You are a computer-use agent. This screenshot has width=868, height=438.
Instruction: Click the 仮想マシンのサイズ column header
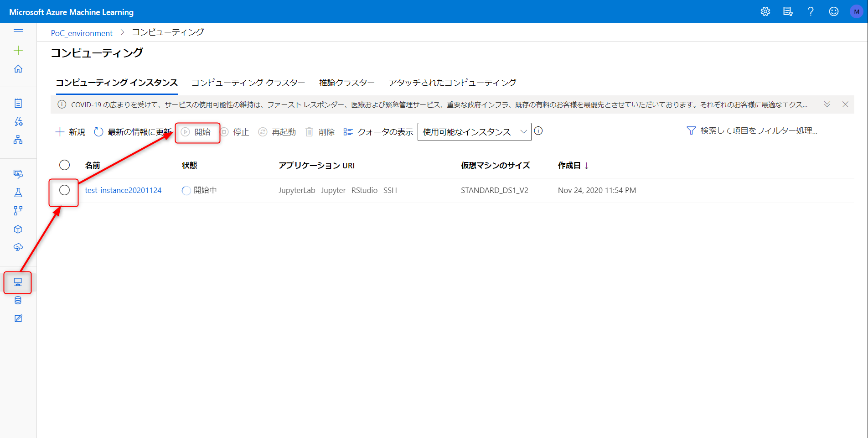pos(496,165)
